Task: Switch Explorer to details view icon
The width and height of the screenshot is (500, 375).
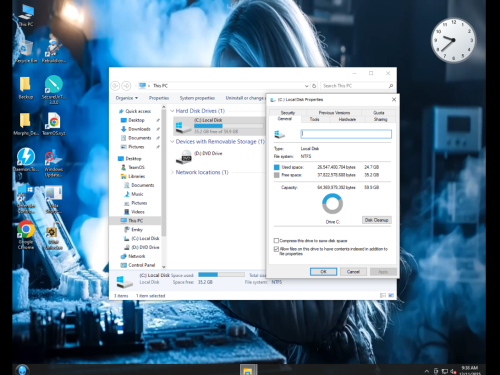Action: 383,296
